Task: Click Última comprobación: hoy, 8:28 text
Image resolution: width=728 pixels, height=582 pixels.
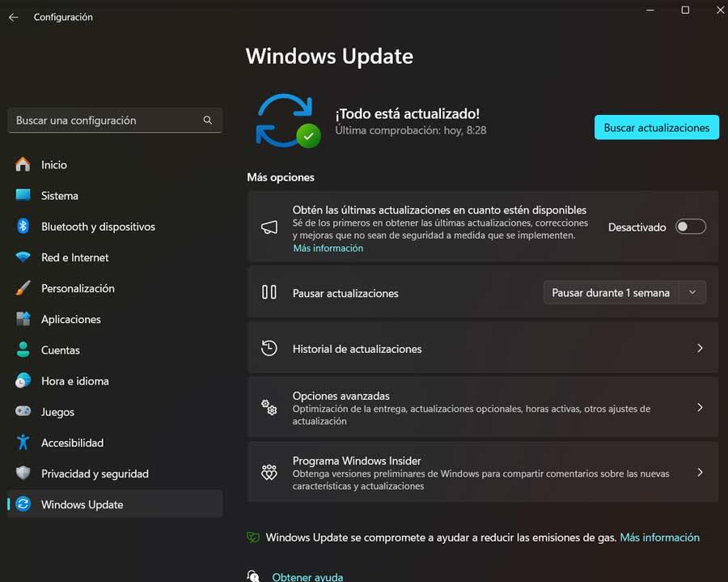Action: click(x=411, y=130)
